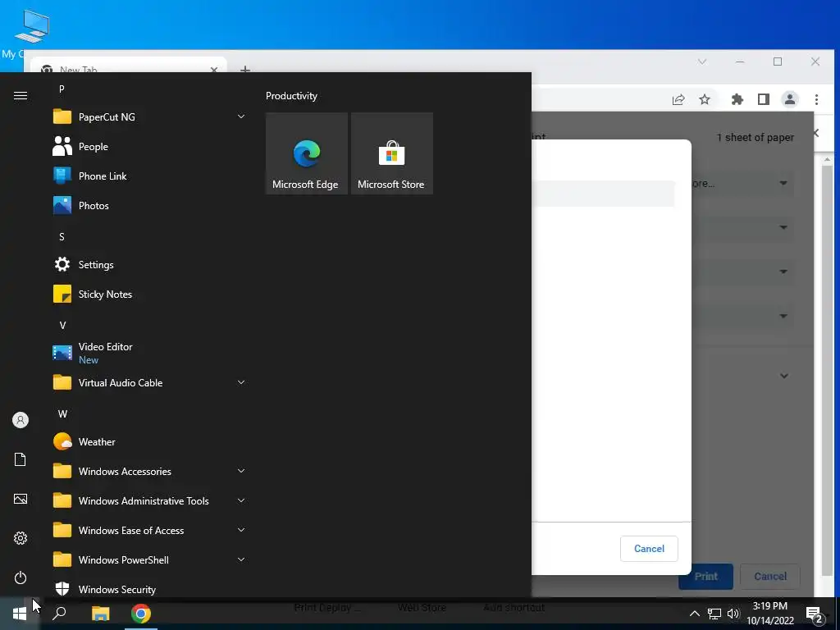Launch the People app
The height and width of the screenshot is (630, 840).
(149, 146)
